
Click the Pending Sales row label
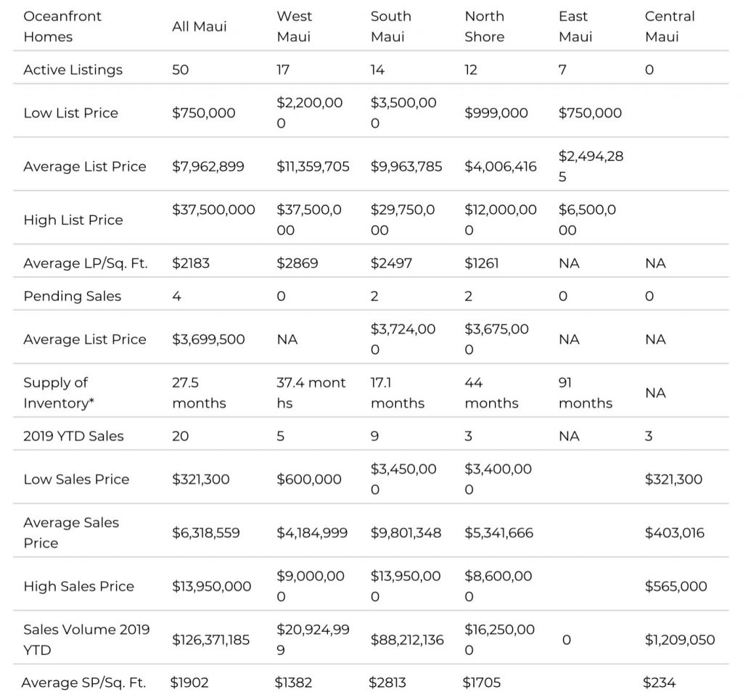pos(73,297)
